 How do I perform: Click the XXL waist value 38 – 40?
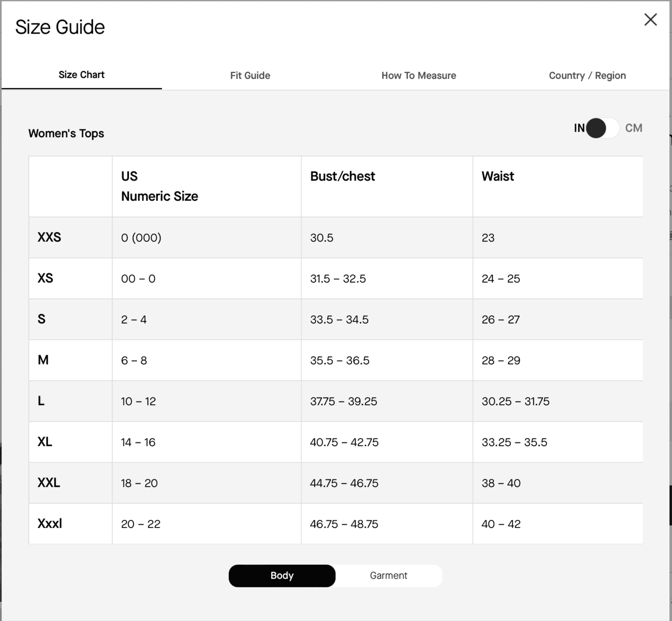(x=501, y=483)
